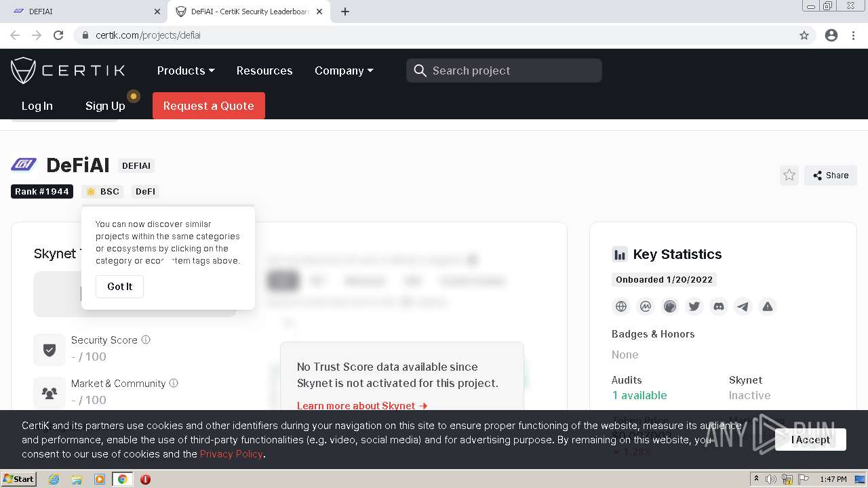Click the BSC ecosystem tag
868x488 pixels.
tap(103, 192)
